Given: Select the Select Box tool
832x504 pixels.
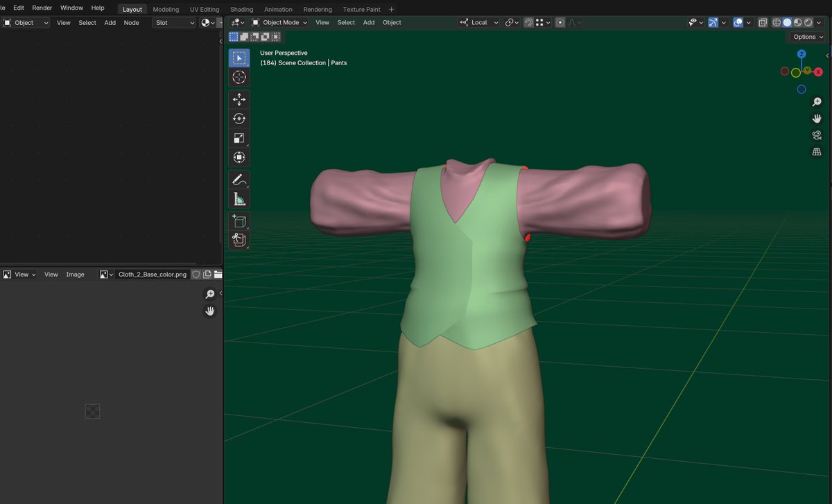Looking at the screenshot, I should pyautogui.click(x=239, y=58).
